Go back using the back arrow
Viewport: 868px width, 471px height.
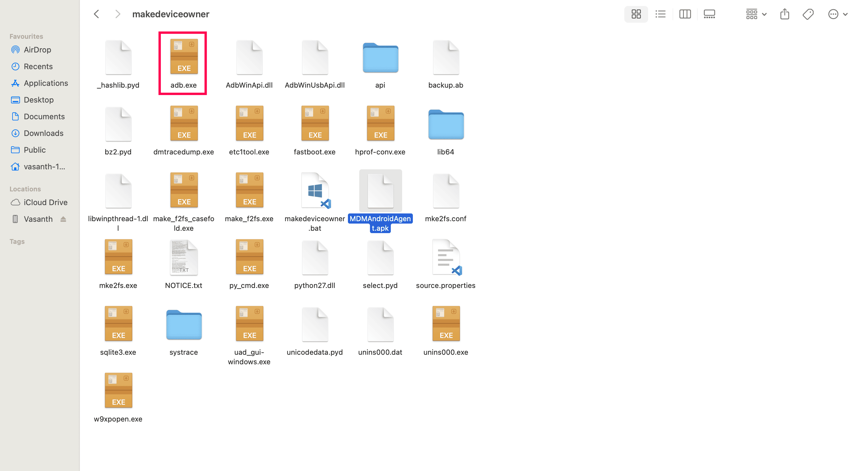tap(97, 14)
